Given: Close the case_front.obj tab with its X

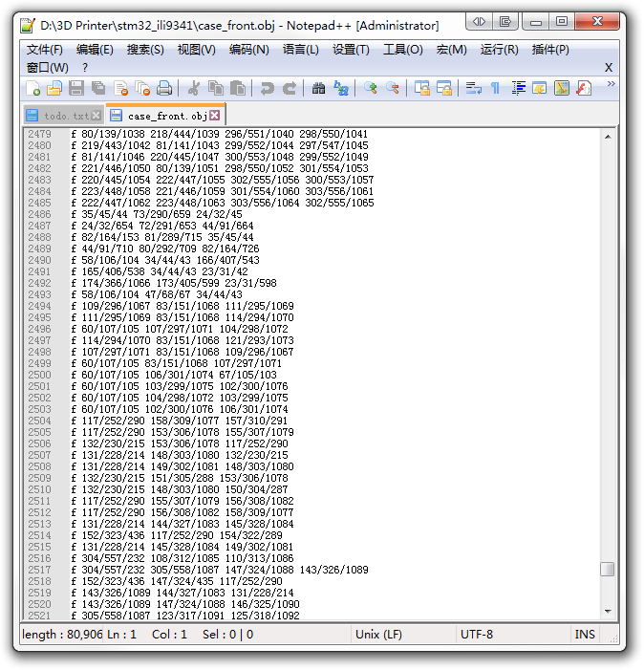Looking at the screenshot, I should 215,116.
